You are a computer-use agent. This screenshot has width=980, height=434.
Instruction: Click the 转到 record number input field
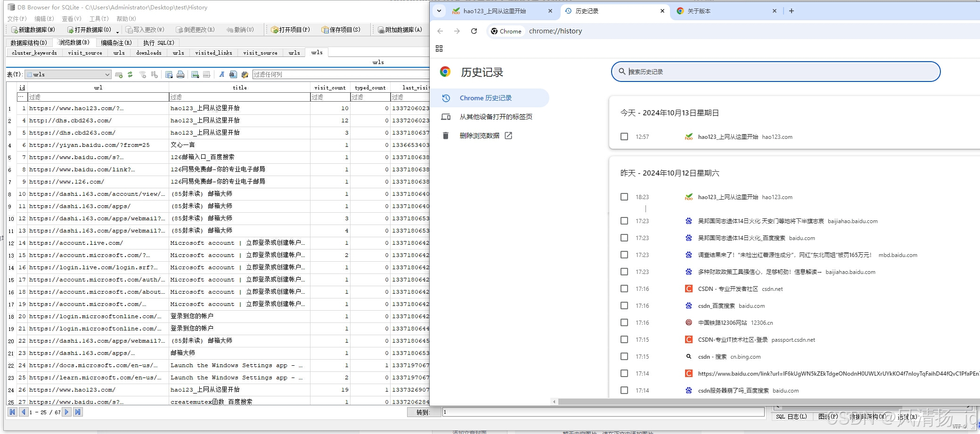(603, 412)
